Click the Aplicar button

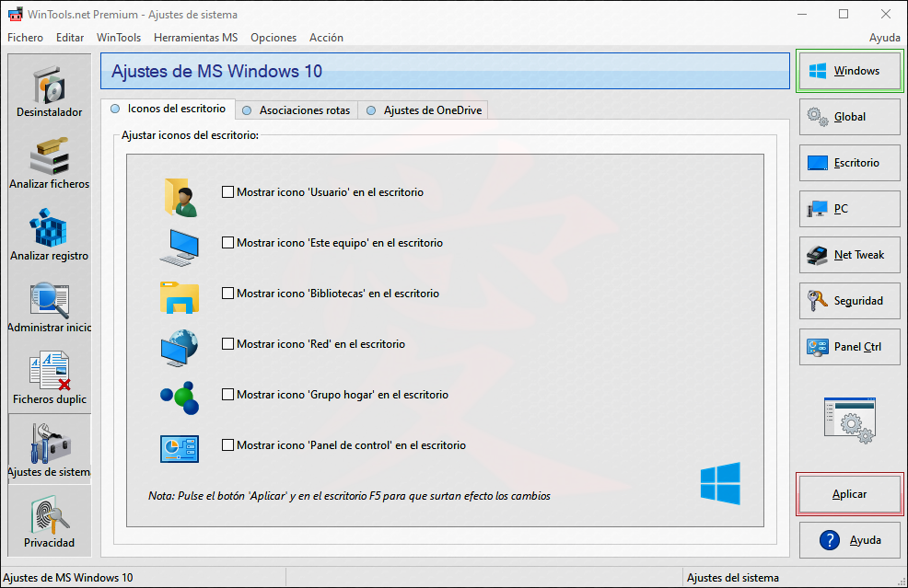click(849, 494)
